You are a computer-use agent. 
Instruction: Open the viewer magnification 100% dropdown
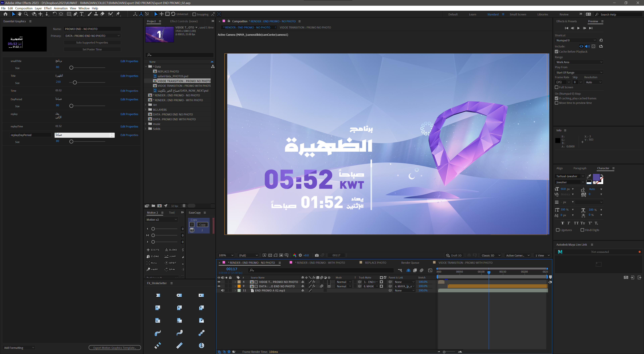click(x=226, y=255)
